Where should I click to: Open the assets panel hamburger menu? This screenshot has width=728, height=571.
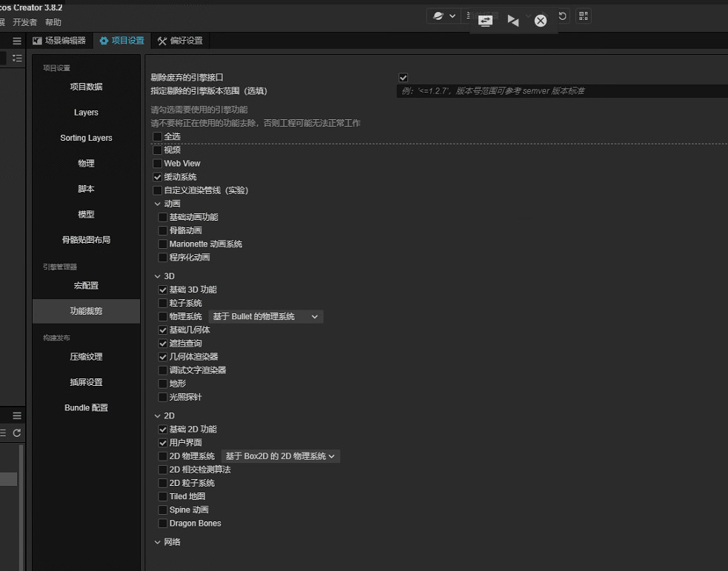click(17, 415)
